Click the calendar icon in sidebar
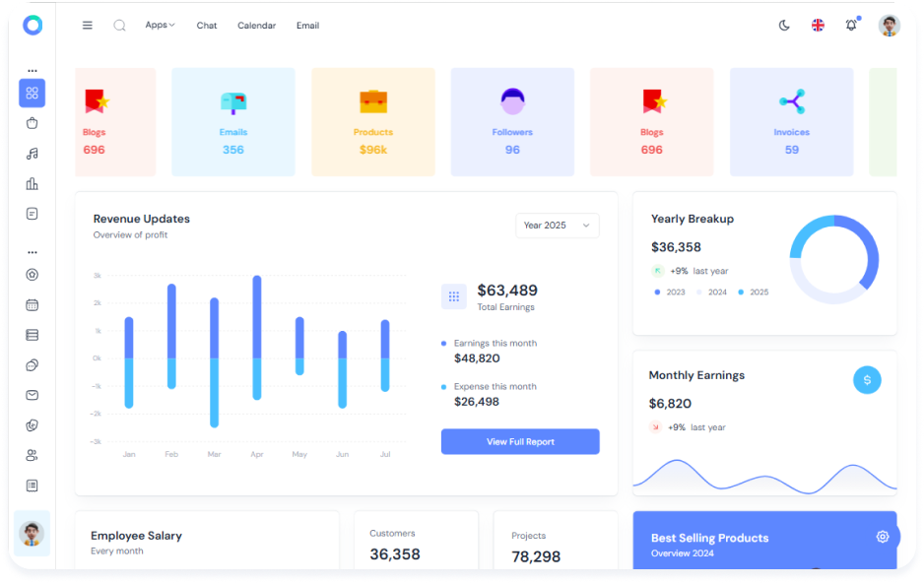Image resolution: width=924 pixels, height=584 pixels. click(x=33, y=305)
